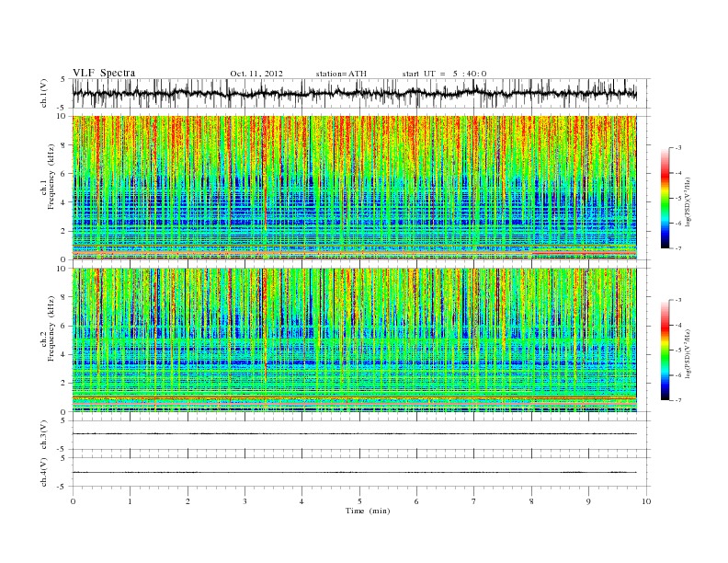
Task: Click the "0" time-axis tick label
Action: click(x=73, y=501)
